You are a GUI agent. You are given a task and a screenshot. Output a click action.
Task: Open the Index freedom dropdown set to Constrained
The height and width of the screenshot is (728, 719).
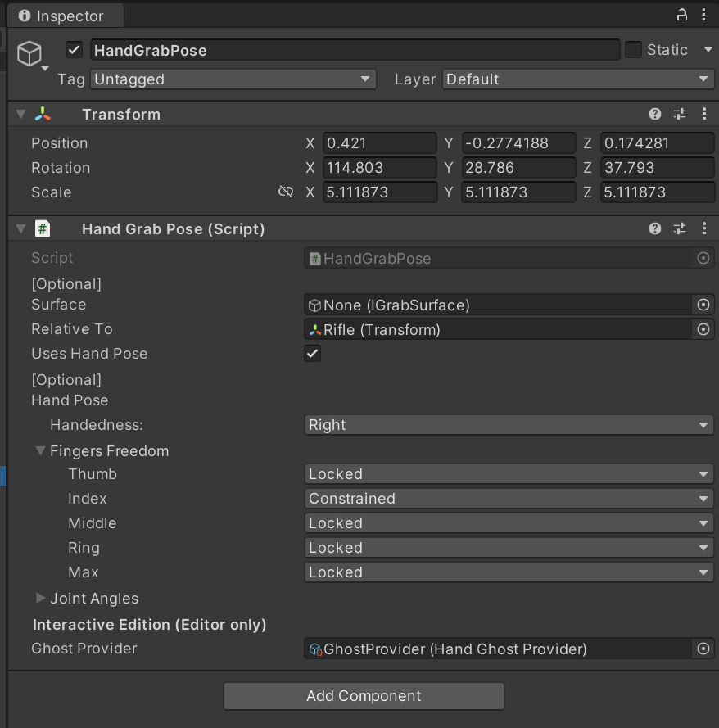[509, 499]
